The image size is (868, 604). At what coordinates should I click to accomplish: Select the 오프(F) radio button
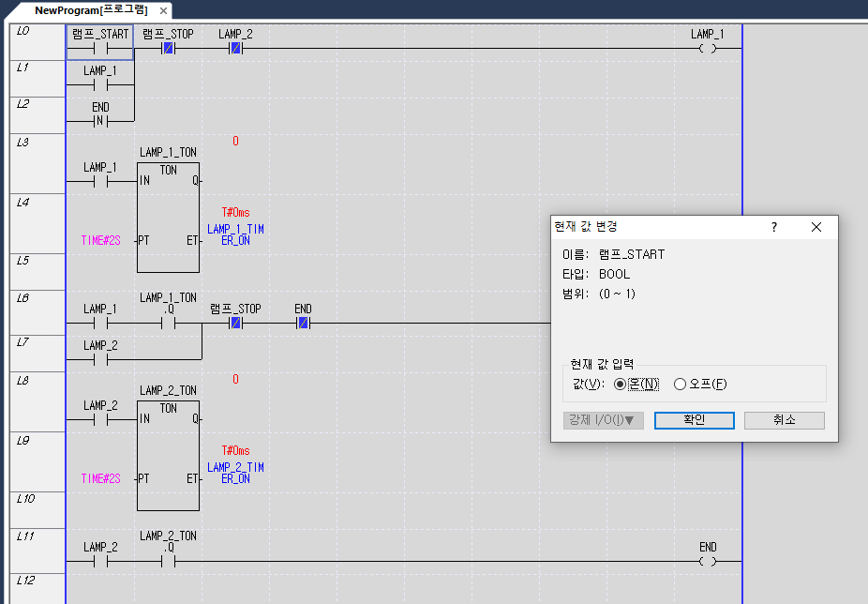click(x=680, y=384)
